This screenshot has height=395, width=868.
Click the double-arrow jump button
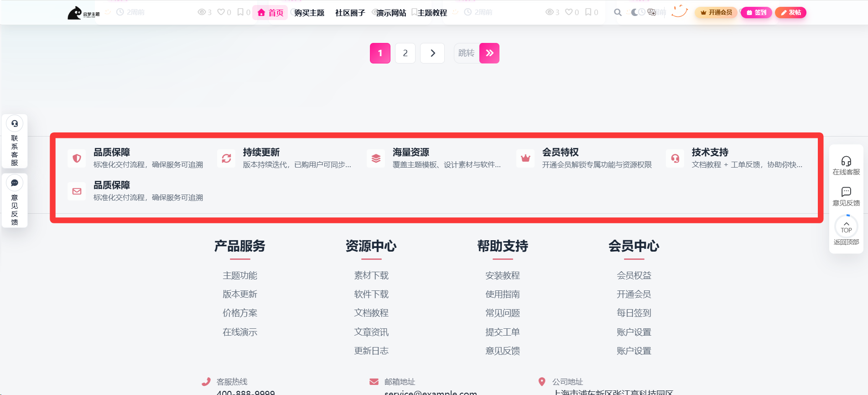coord(489,53)
